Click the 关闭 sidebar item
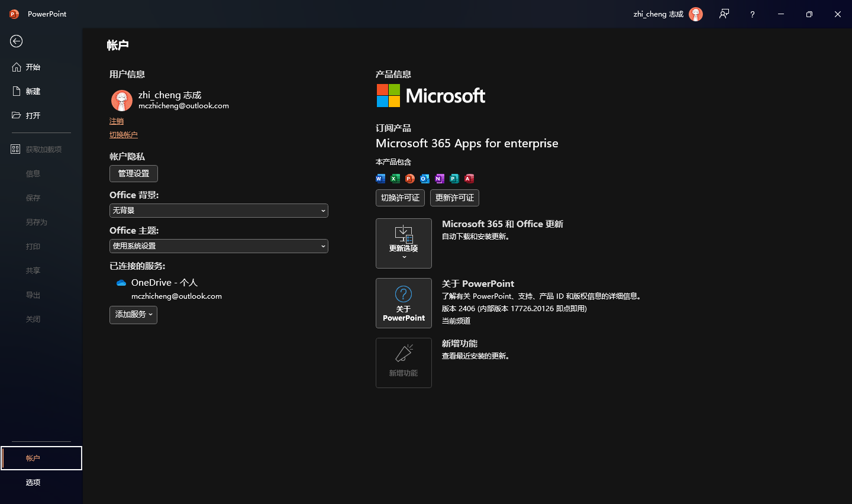 pyautogui.click(x=41, y=319)
